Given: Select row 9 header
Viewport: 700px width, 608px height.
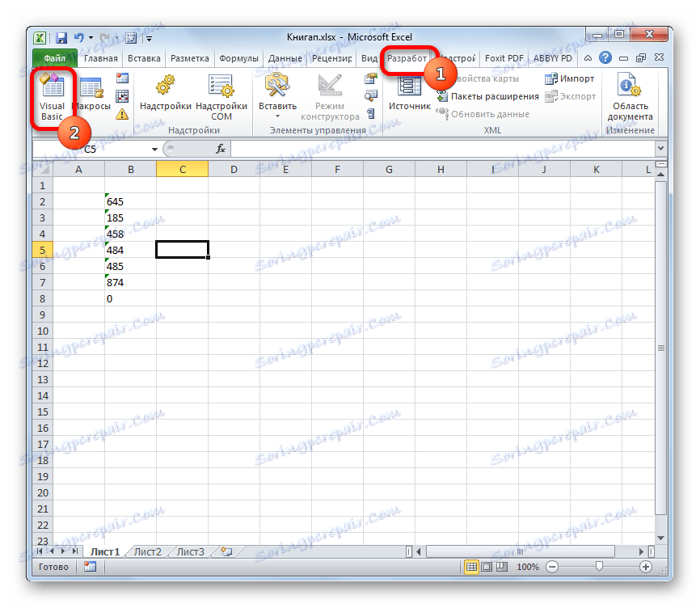Looking at the screenshot, I should (43, 315).
